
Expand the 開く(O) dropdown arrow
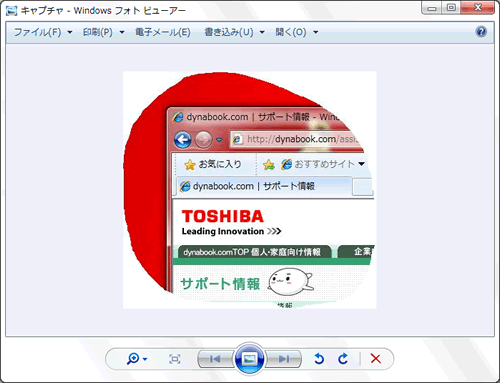coord(315,32)
